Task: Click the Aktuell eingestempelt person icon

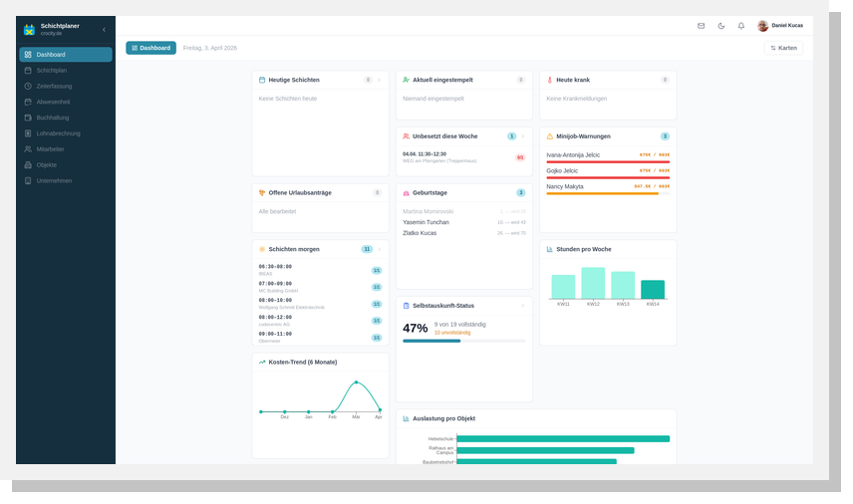Action: (x=406, y=80)
